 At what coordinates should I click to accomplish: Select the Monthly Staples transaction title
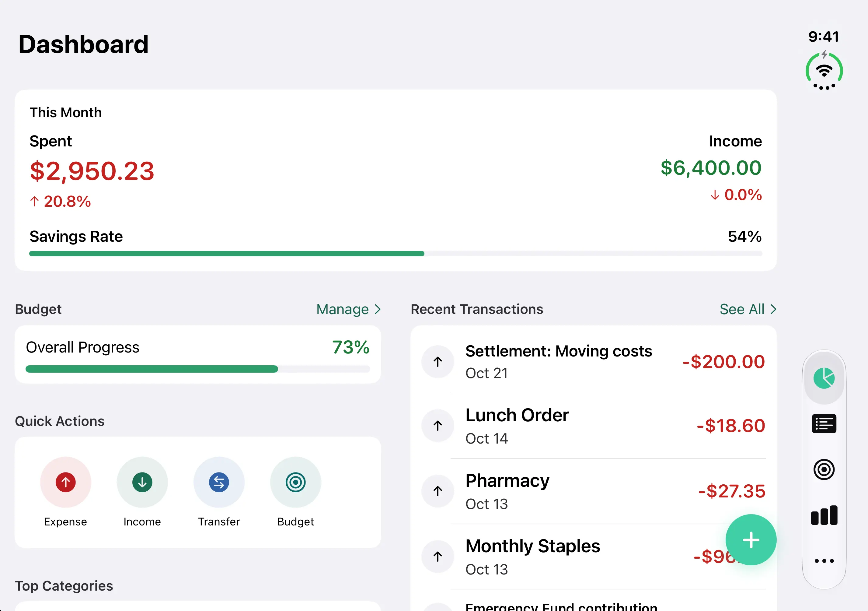pos(533,546)
